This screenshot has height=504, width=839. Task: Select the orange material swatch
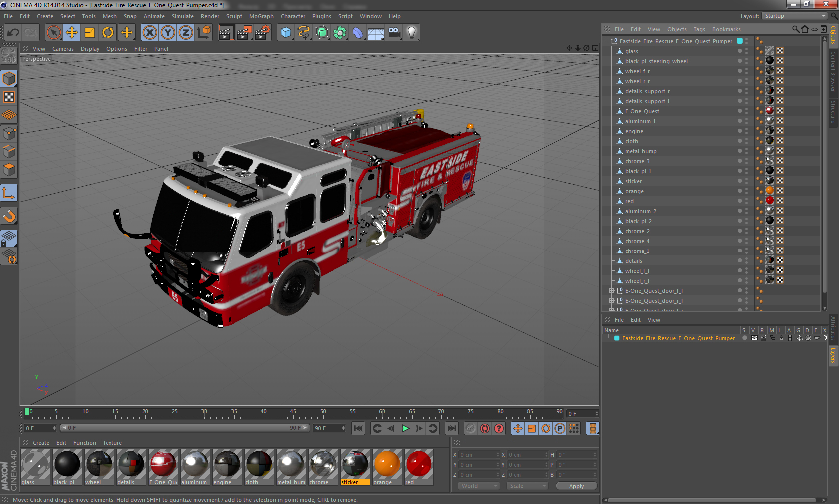(387, 467)
